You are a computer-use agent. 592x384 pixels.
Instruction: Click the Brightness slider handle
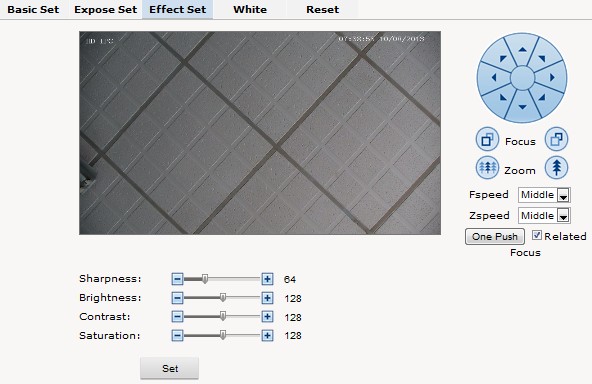[223, 298]
